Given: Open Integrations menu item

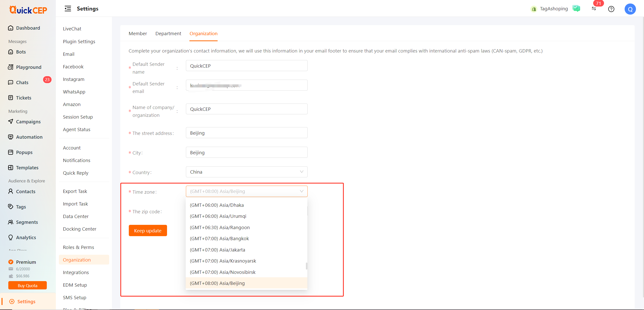Looking at the screenshot, I should (x=76, y=272).
